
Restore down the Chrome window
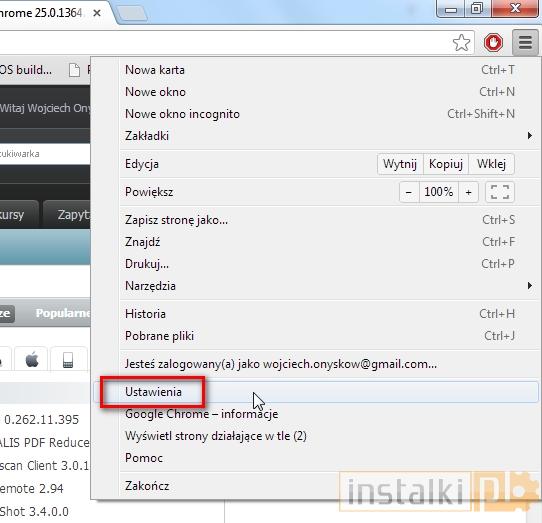pyautogui.click(x=477, y=8)
